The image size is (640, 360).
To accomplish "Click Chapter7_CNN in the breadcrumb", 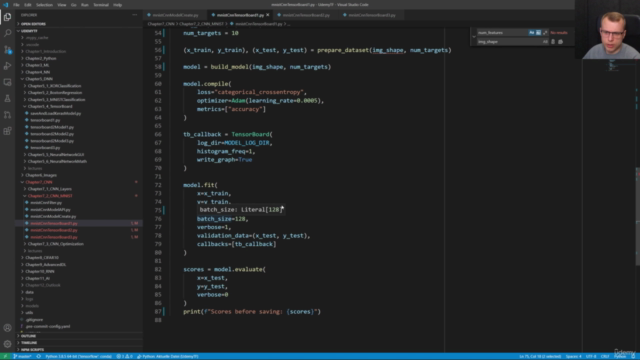I will [x=161, y=24].
